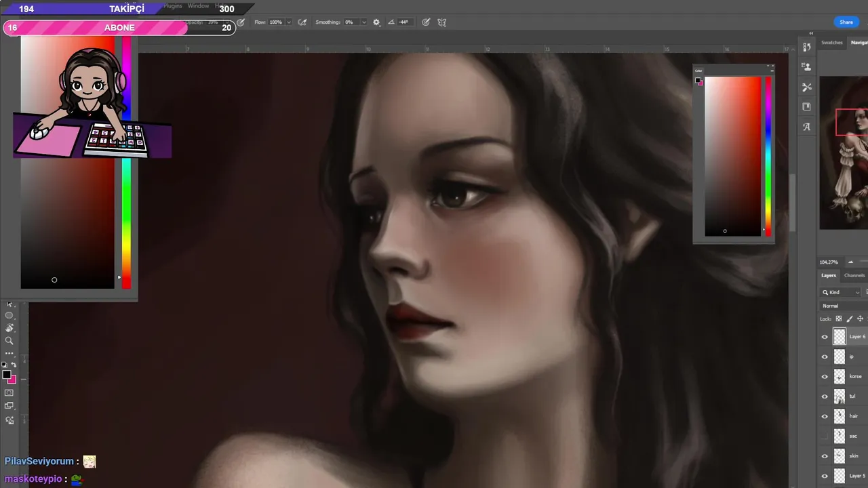This screenshot has height=488, width=868.
Task: Open the Brush Settings crossed-tools panel icon
Action: point(806,87)
